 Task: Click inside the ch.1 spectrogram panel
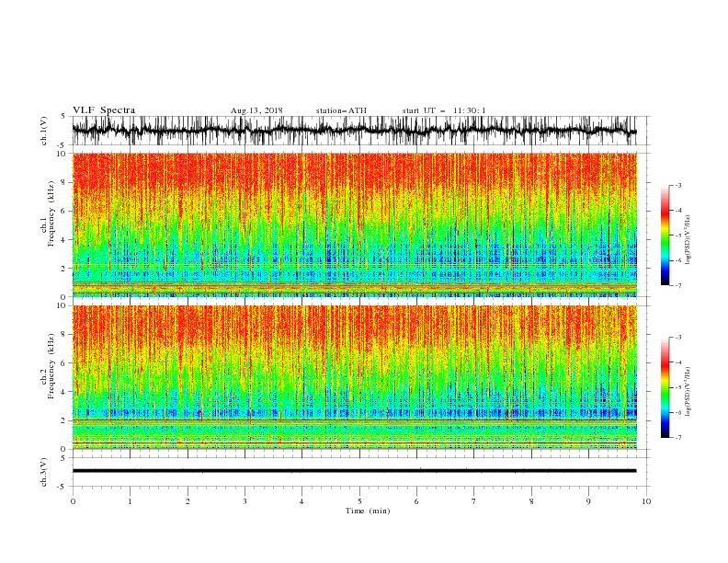pyautogui.click(x=354, y=224)
